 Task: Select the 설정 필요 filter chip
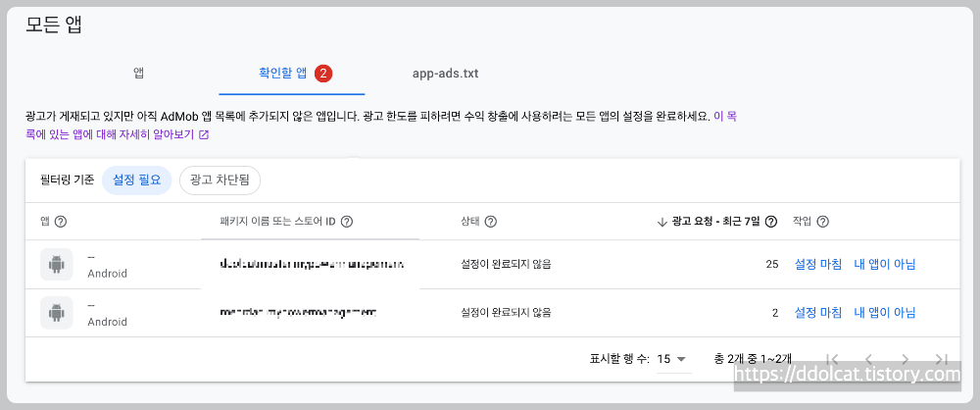(x=137, y=180)
